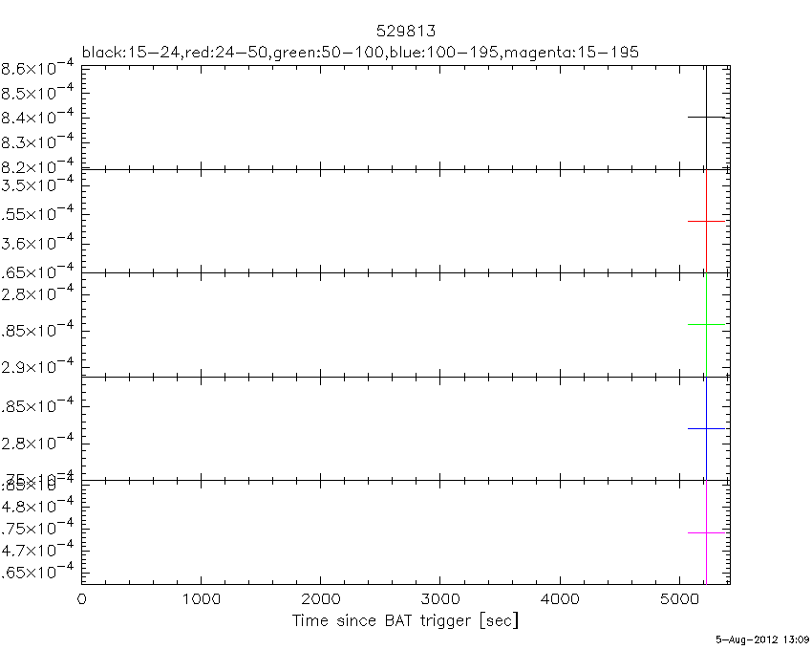Select the 3000 tick label on x-axis

(x=439, y=600)
